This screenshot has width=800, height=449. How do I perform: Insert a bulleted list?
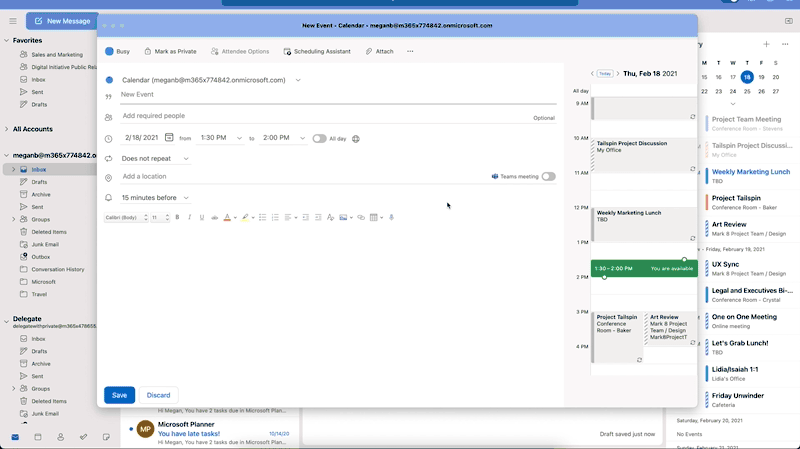(262, 217)
